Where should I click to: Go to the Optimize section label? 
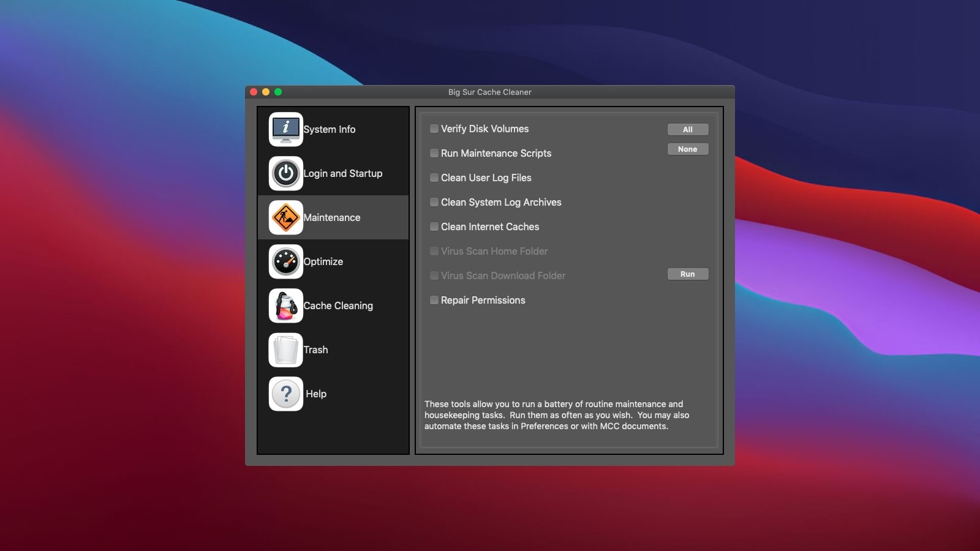click(x=323, y=261)
